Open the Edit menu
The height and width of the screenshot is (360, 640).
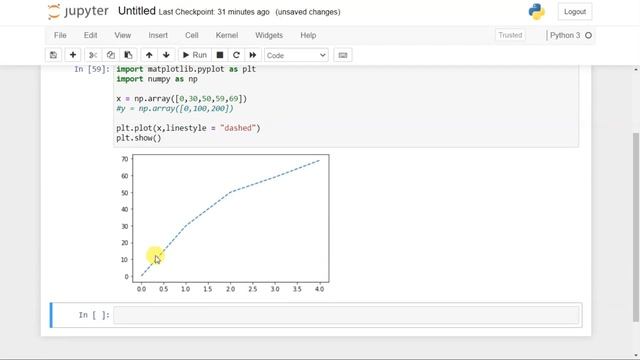tap(91, 36)
